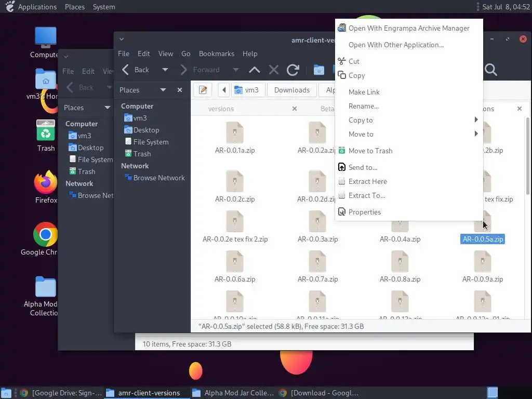
Task: Switch to Alpha Mod Jar Collection taskbar window
Action: click(x=233, y=393)
